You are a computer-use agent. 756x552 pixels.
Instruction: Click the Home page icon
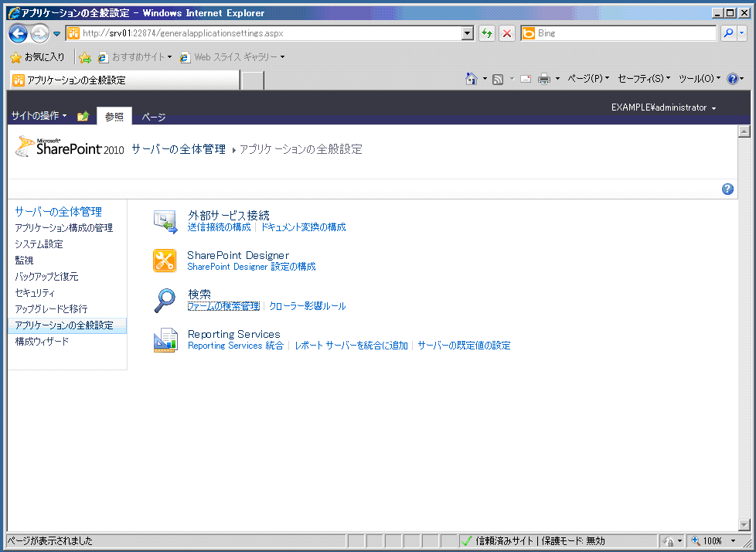[x=471, y=79]
